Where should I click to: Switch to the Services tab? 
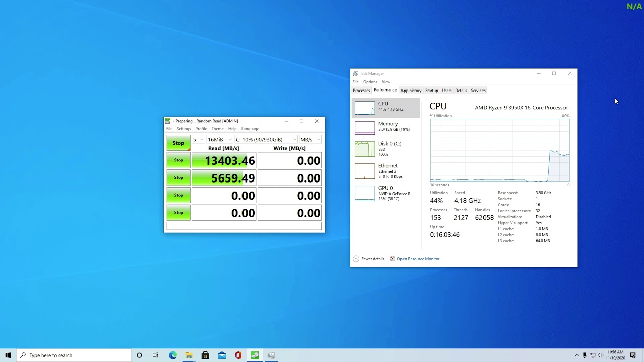[x=478, y=90]
